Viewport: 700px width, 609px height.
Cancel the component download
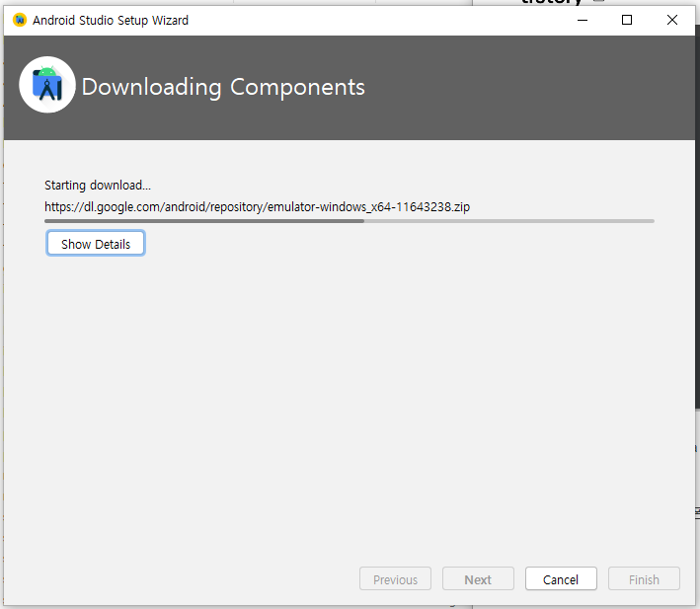[x=561, y=578]
